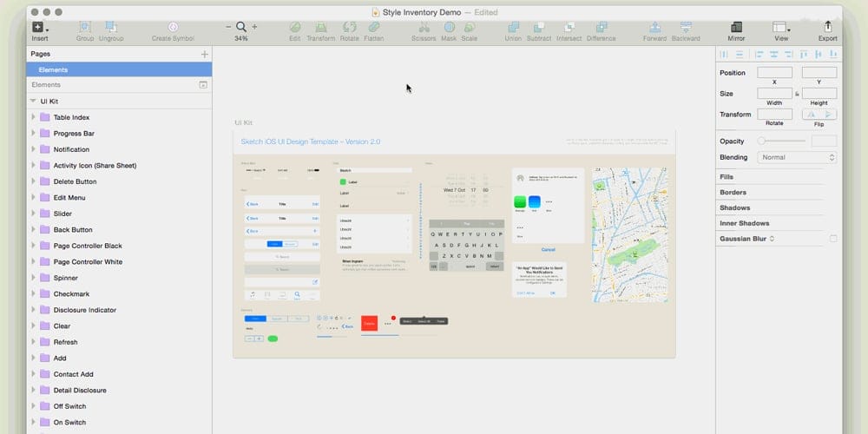Apply the Union boolean operation
The height and width of the screenshot is (434, 868).
513,27
